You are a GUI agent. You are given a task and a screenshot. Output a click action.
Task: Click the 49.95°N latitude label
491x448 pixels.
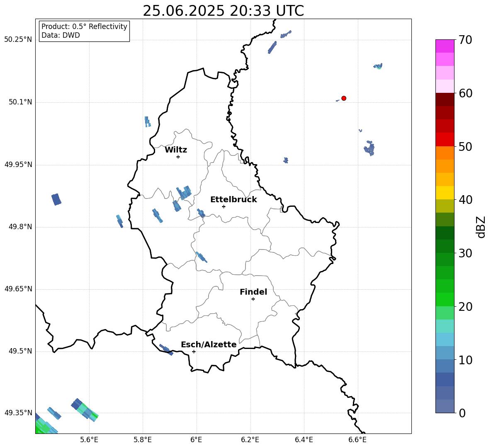tap(18, 165)
